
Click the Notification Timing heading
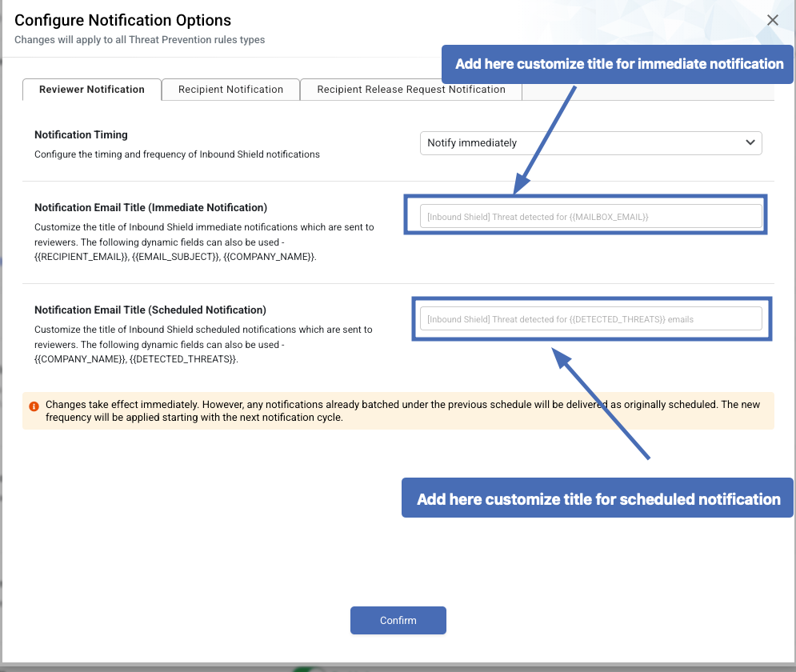tap(81, 134)
